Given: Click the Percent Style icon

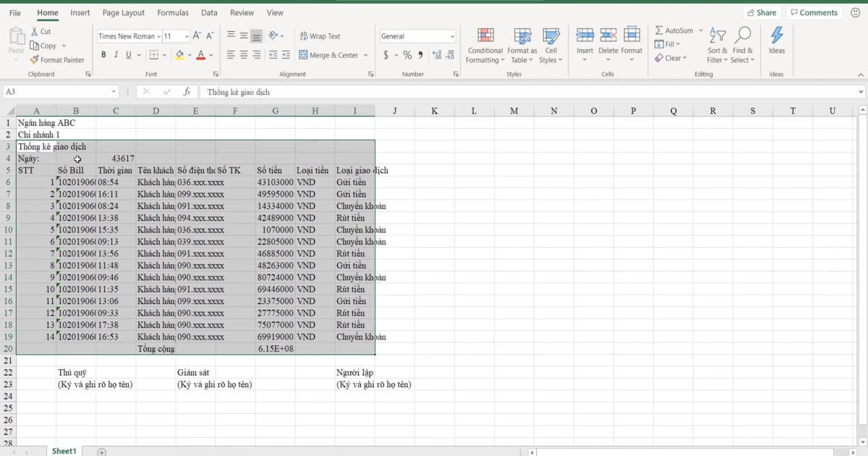Looking at the screenshot, I should (x=407, y=54).
